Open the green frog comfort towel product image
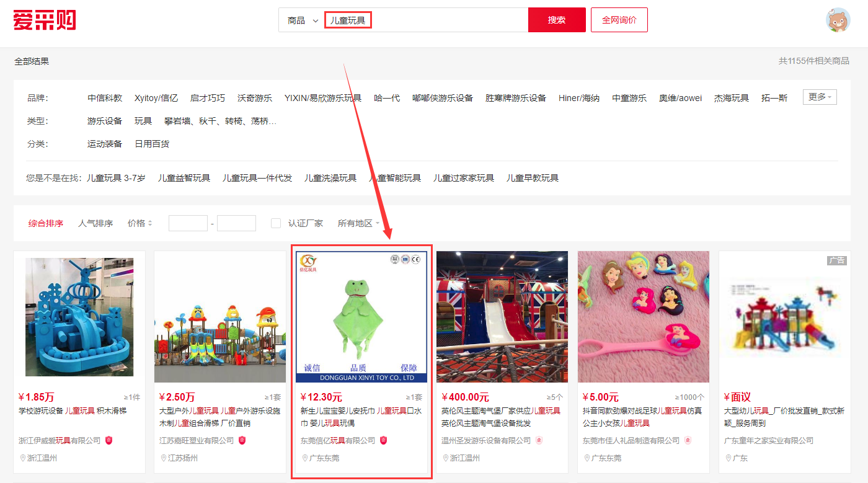The width and height of the screenshot is (868, 483). pos(361,317)
